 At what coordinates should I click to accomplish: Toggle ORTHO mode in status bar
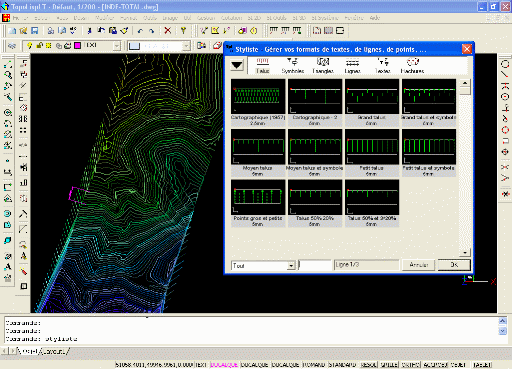(410, 365)
